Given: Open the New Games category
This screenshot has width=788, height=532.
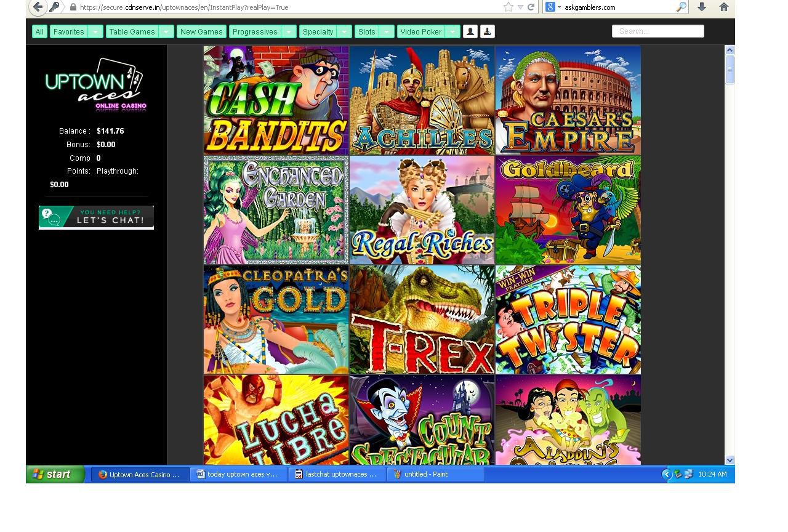Looking at the screenshot, I should 201,31.
